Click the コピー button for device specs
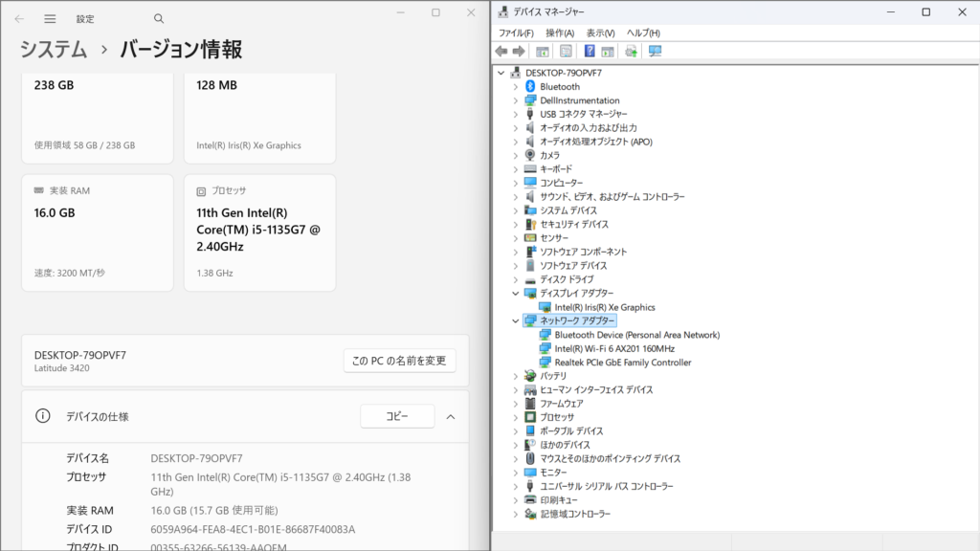980x551 pixels. click(396, 416)
